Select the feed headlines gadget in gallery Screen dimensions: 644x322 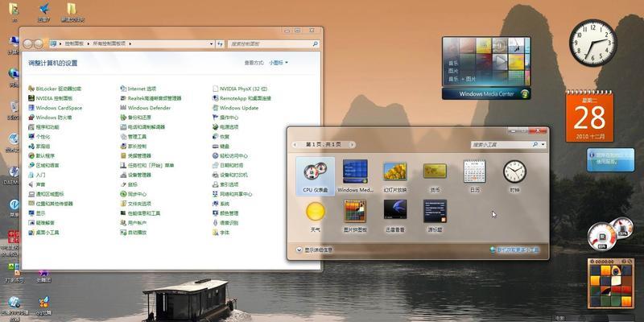435,217
